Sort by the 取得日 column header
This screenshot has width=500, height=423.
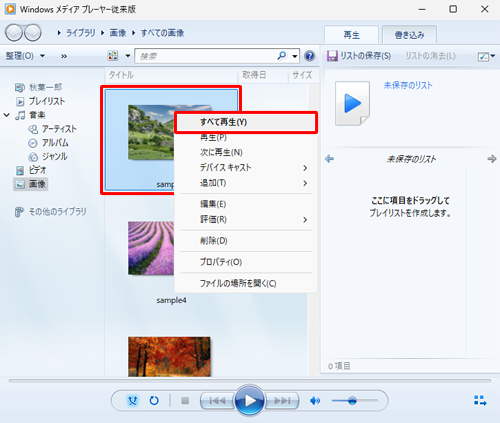pyautogui.click(x=263, y=75)
